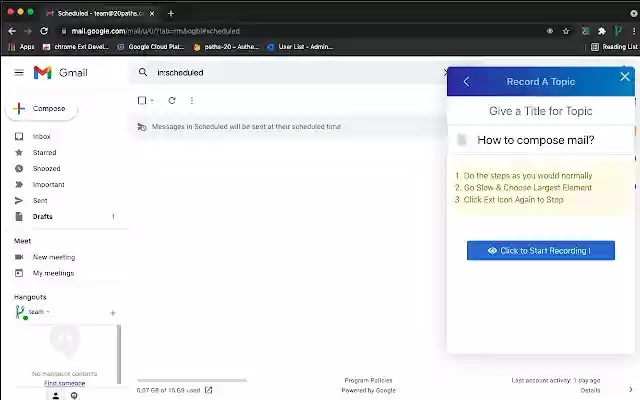
Task: Click the Hangouts panel scrollbar
Action: point(119,354)
